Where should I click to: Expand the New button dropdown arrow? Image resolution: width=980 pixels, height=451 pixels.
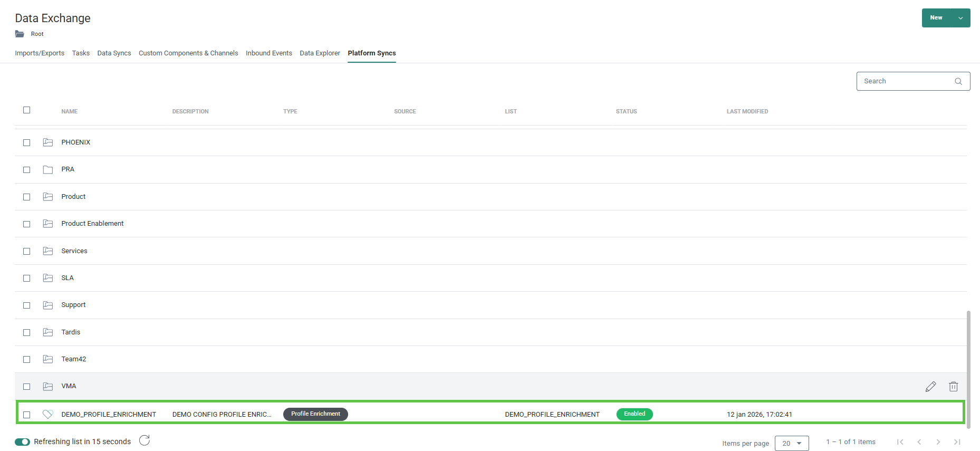click(960, 18)
